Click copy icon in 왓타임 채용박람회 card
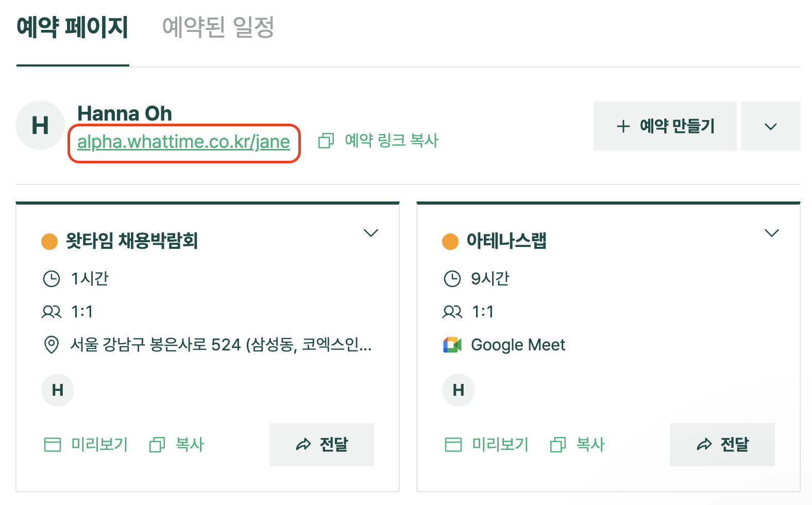812x505 pixels. (157, 444)
